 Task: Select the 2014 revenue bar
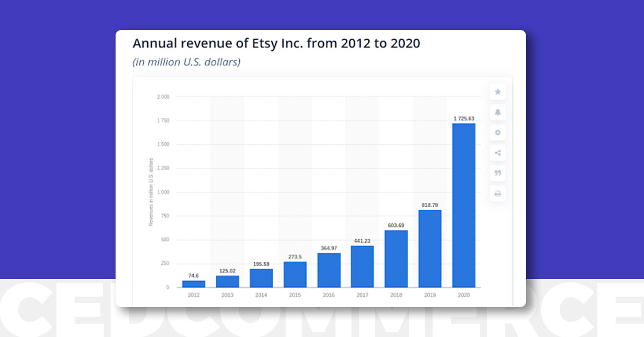(261, 278)
